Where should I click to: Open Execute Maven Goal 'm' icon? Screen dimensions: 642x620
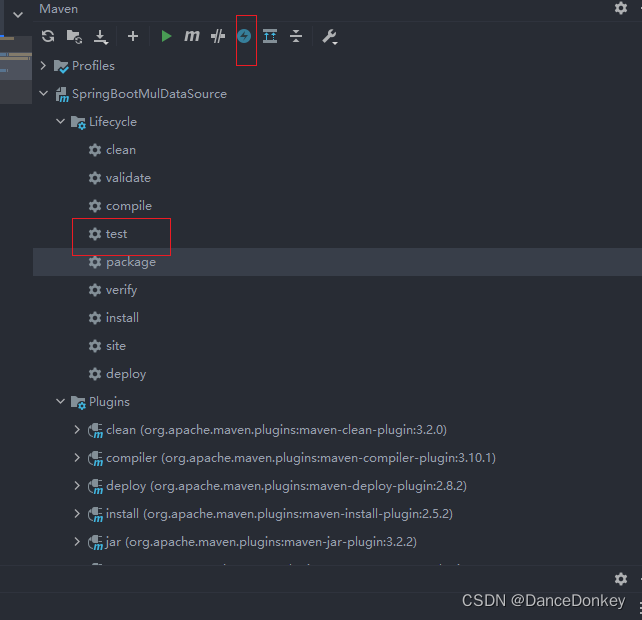click(192, 36)
